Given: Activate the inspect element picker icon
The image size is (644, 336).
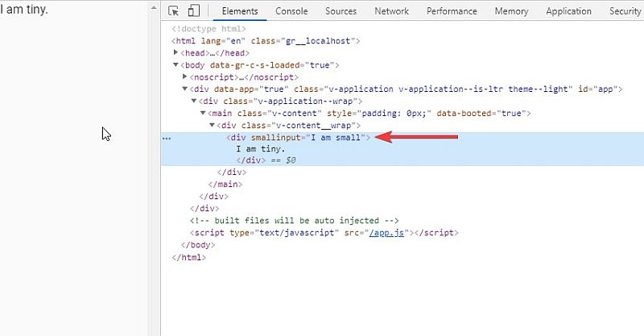Looking at the screenshot, I should [x=173, y=10].
